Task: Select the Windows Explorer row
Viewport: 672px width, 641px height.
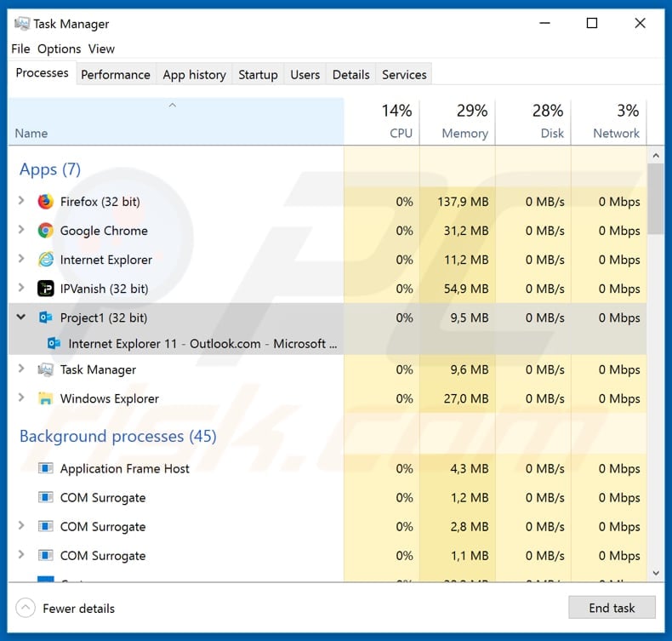Action: (x=327, y=398)
